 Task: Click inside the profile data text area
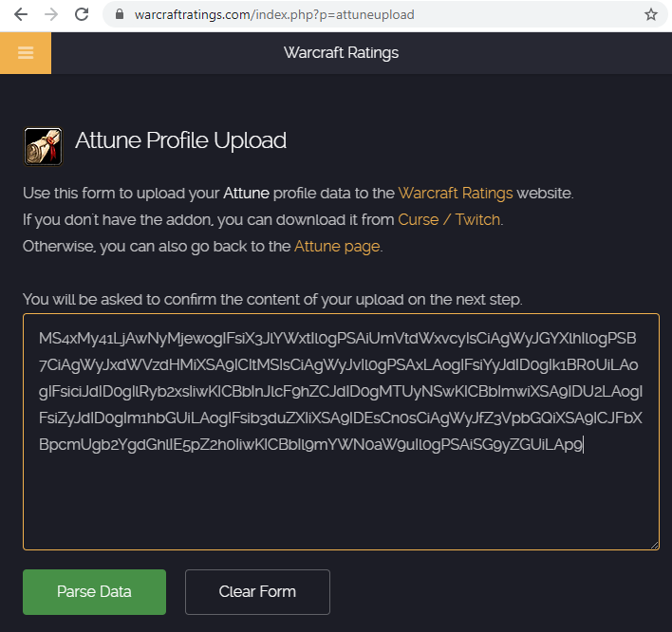(340, 493)
